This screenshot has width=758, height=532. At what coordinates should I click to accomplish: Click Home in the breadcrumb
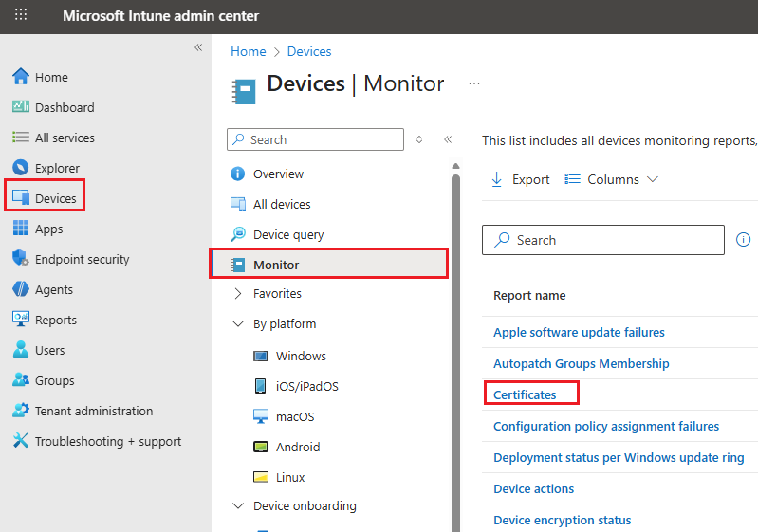tap(248, 51)
